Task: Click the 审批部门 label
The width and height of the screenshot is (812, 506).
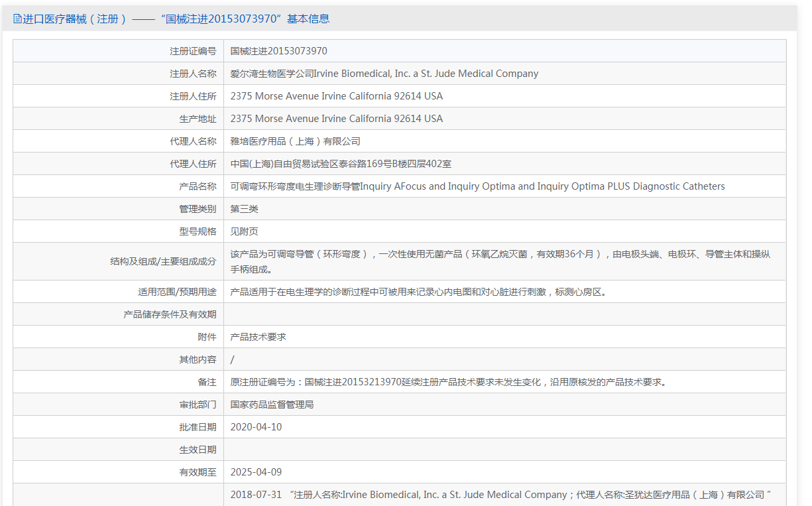Action: (198, 405)
